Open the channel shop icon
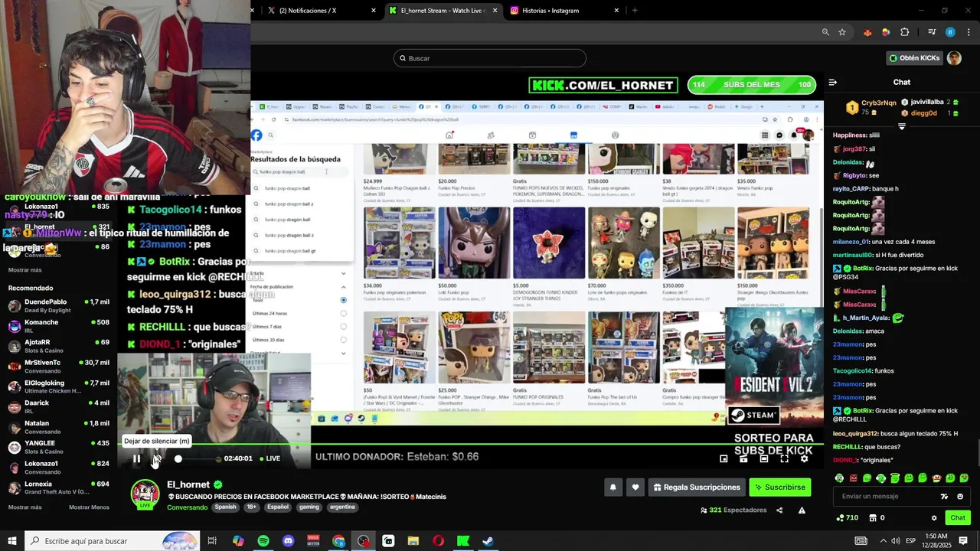Viewport: 980px width, 551px height. click(874, 518)
